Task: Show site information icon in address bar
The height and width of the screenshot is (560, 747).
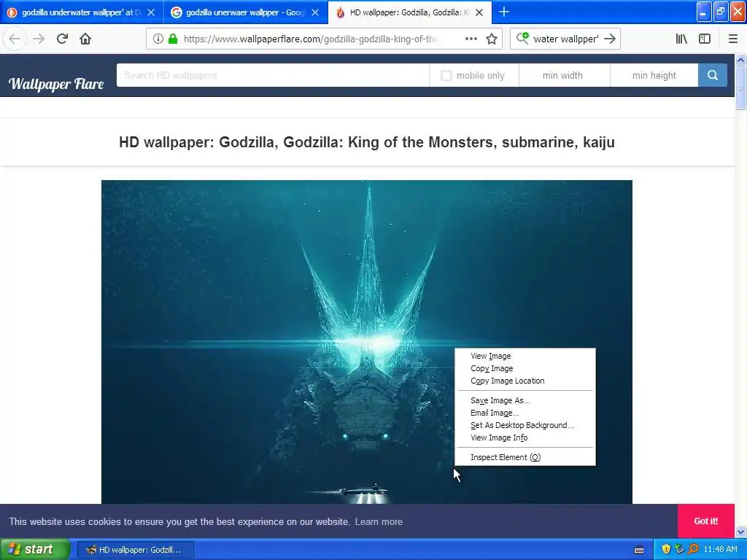Action: [158, 39]
